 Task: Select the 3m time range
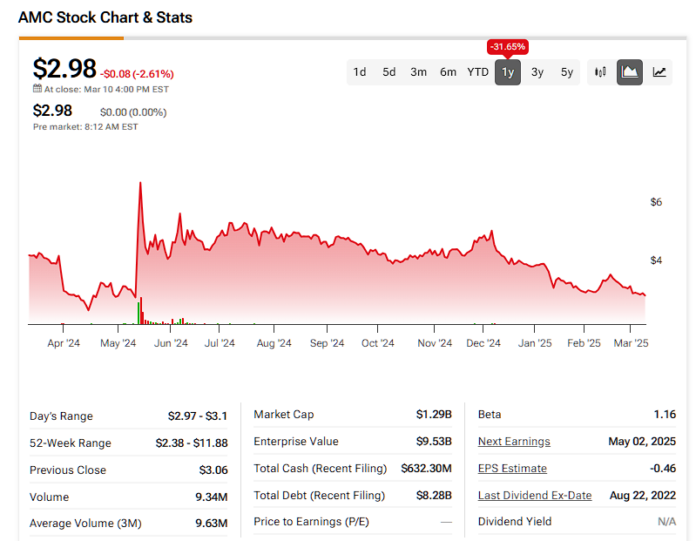[x=419, y=72]
